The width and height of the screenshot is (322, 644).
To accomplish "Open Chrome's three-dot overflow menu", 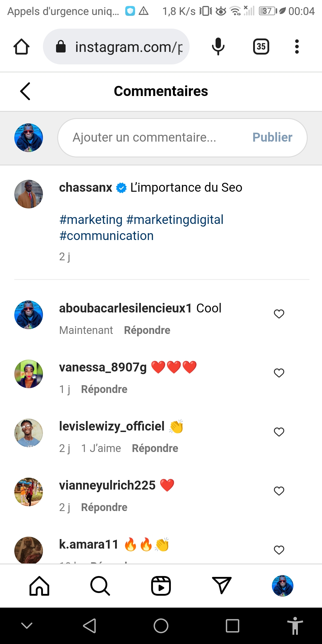I will (297, 47).
